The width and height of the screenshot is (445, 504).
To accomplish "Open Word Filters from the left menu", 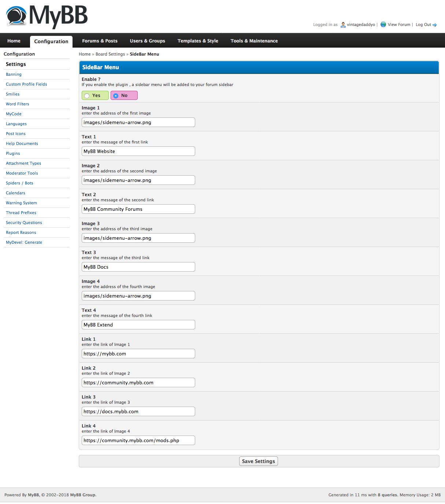I will (17, 104).
